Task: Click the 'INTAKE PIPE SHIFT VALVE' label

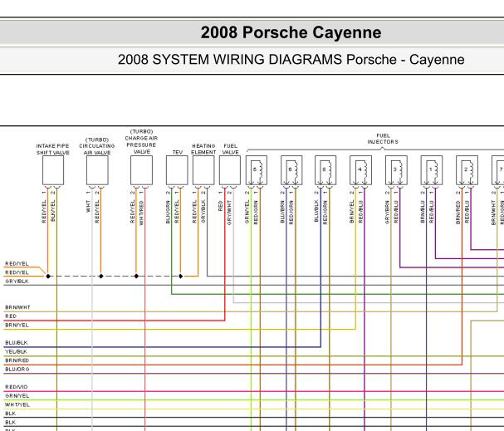Action: click(52, 149)
